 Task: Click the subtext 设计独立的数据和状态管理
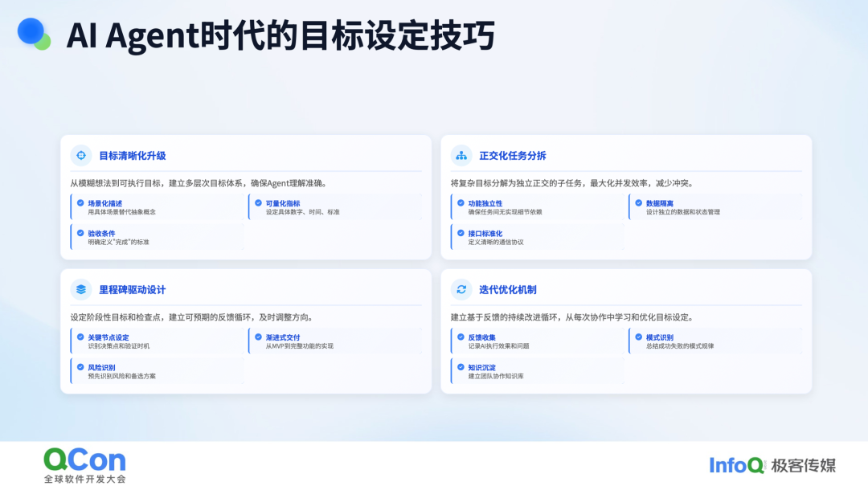coord(683,212)
